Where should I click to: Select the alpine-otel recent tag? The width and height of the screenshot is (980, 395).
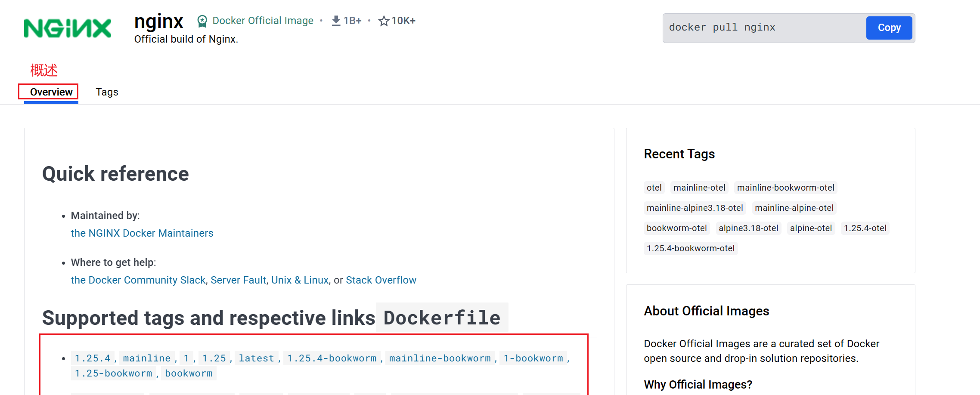811,228
